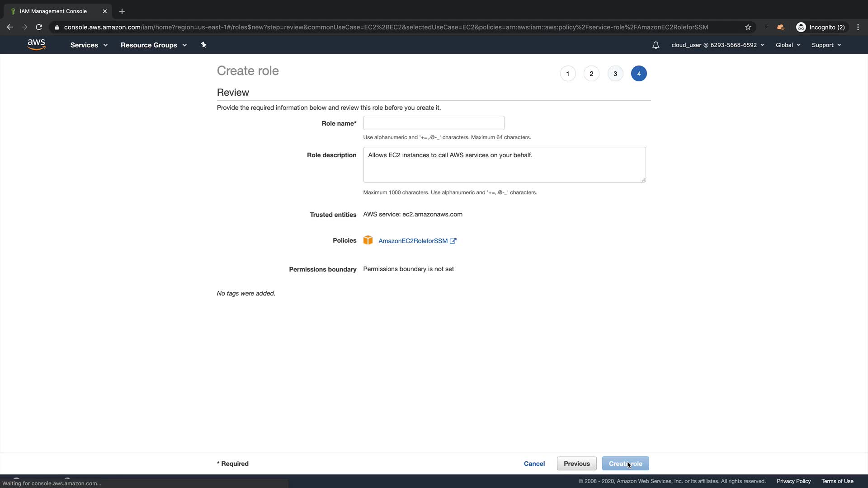Open the Support menu
This screenshot has width=868, height=488.
click(826, 45)
